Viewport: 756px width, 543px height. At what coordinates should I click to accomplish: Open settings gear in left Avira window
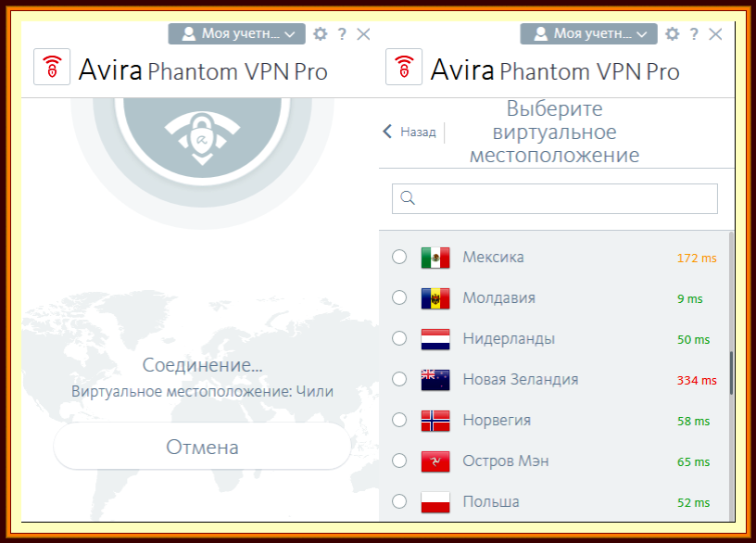321,33
